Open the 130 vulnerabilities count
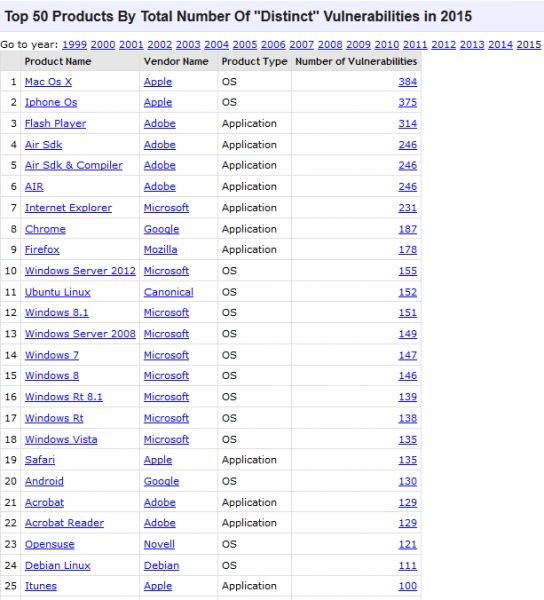 tap(408, 481)
